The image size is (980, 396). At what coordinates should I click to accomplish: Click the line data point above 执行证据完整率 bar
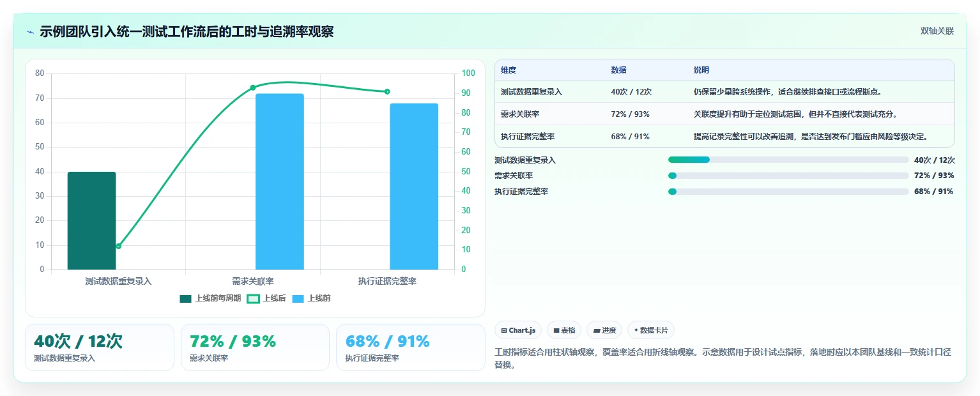[387, 91]
